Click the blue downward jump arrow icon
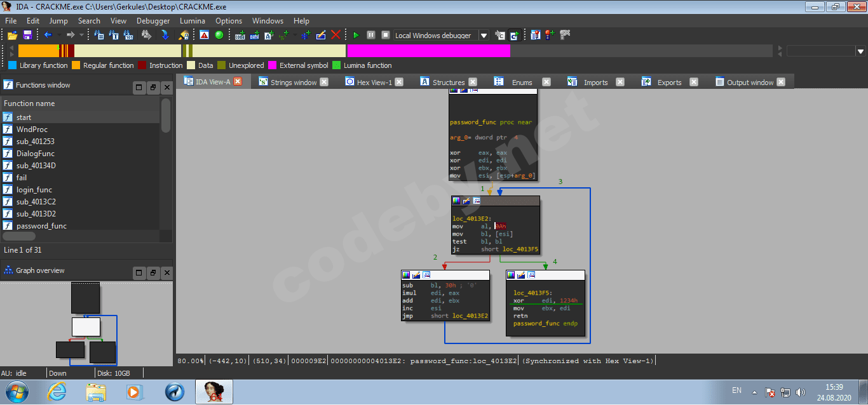 [x=165, y=35]
